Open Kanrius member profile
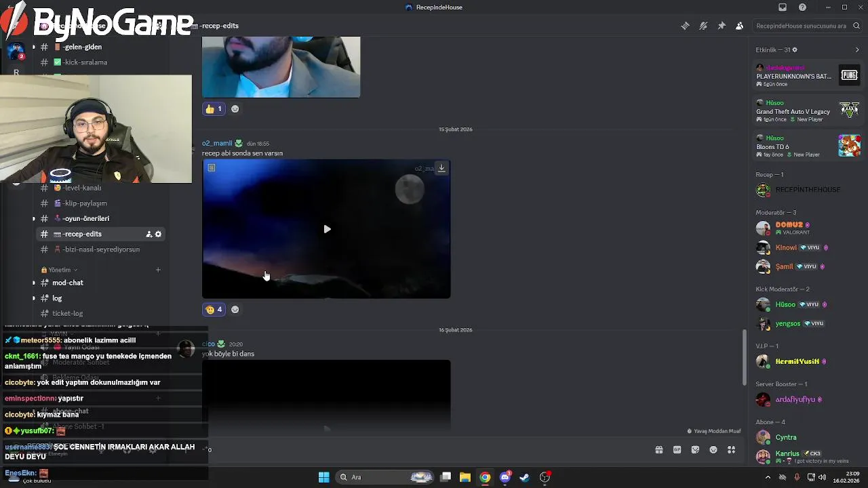The width and height of the screenshot is (868, 488). 807,456
